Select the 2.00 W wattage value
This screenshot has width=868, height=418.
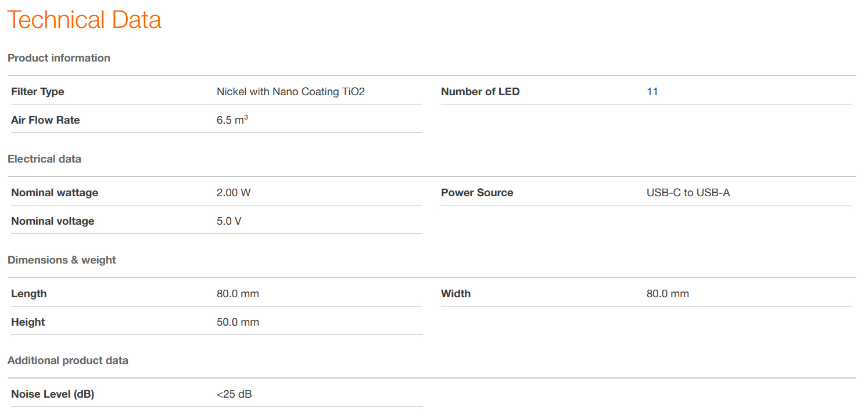(x=234, y=193)
